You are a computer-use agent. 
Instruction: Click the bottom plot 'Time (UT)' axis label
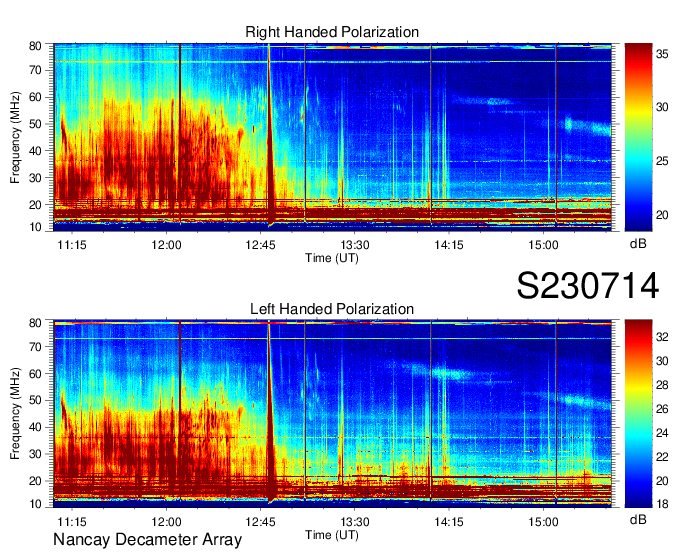332,535
